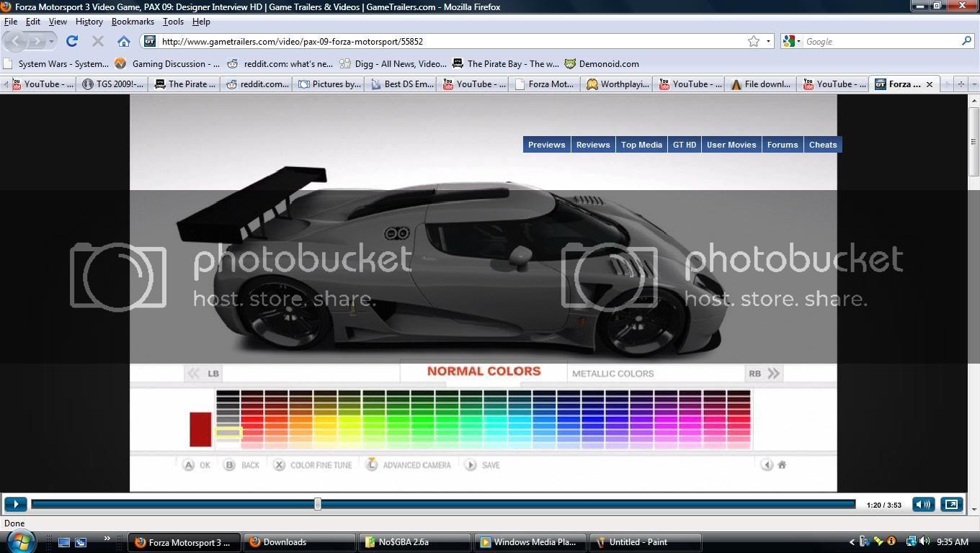Viewport: 980px width, 553px height.
Task: Click the system tray volume icon
Action: coord(924,541)
